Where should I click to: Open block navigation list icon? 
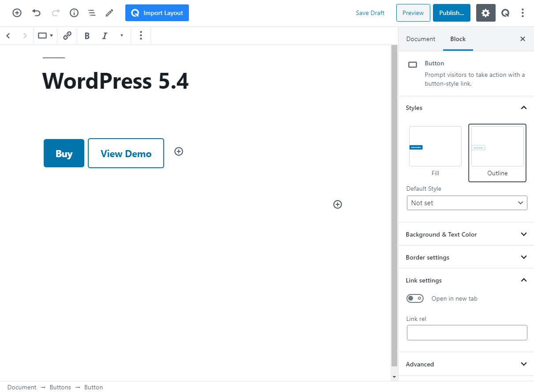[92, 13]
